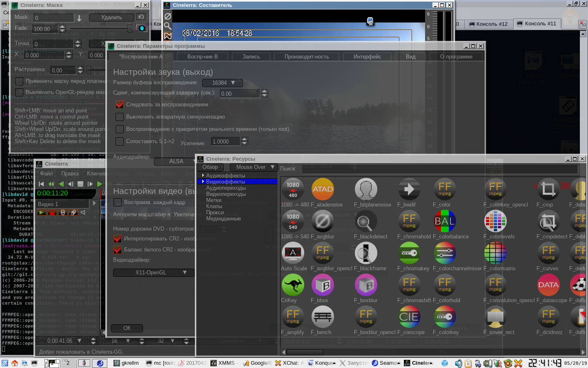Select the F_cover_rect effect icon
588x368 pixels.
coord(495,317)
